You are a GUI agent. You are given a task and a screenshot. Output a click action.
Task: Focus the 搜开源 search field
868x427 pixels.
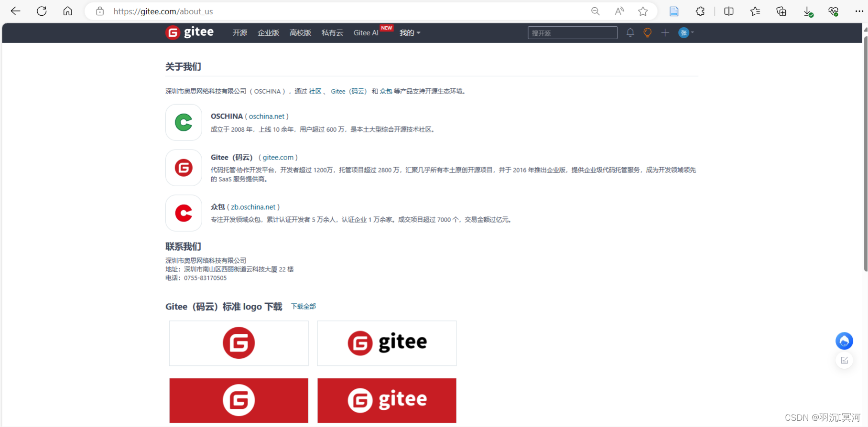pyautogui.click(x=572, y=32)
